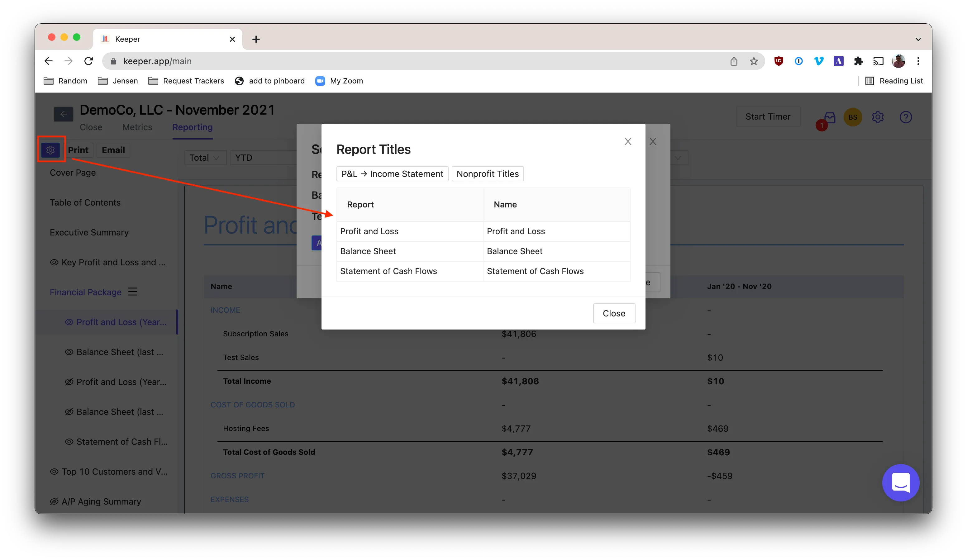
Task: Reload the page in Chrome
Action: tap(89, 61)
